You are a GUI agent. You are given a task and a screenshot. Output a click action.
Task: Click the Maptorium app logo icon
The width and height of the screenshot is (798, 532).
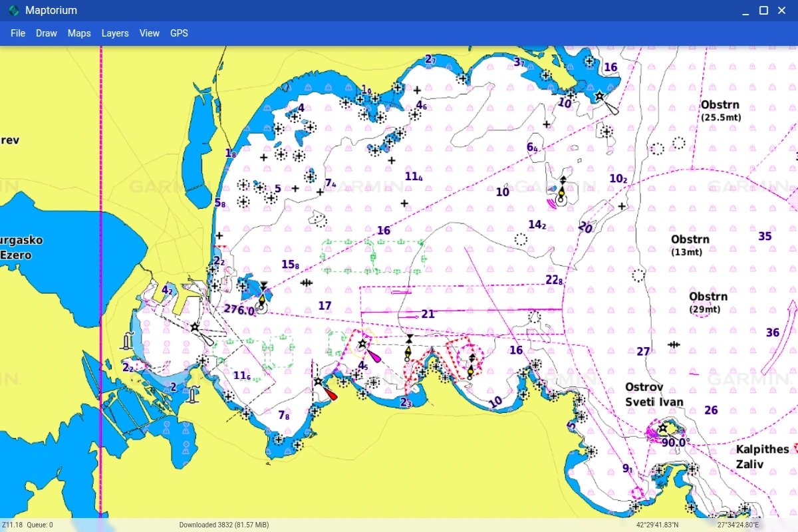pos(14,11)
